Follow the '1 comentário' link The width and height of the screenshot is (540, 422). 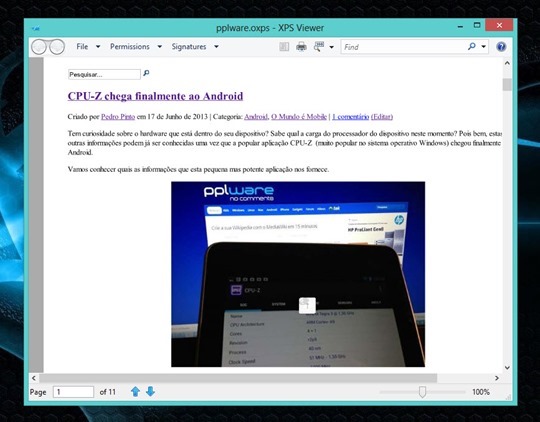(x=351, y=116)
